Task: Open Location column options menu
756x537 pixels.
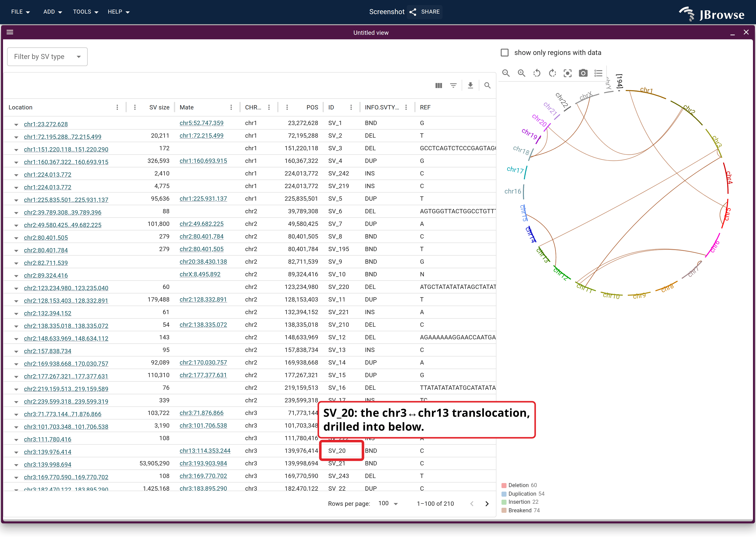Action: [x=117, y=107]
